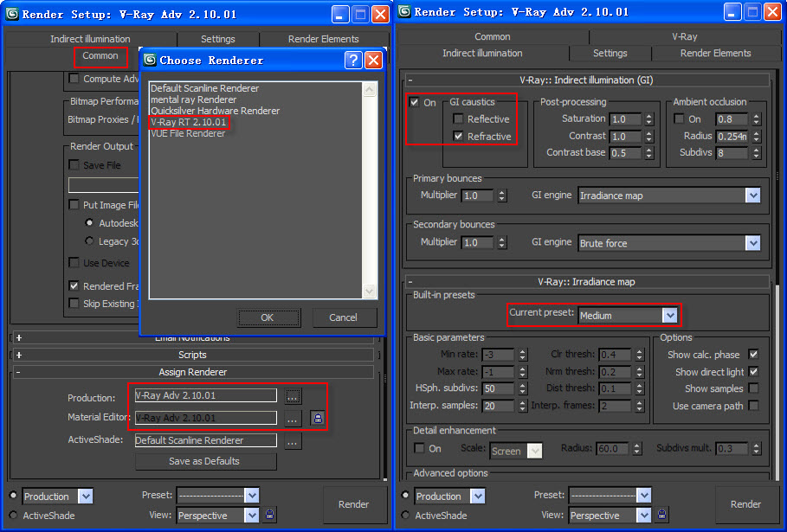Open Production mode dropdown in right window
Image resolution: width=787 pixels, height=532 pixels.
(478, 497)
